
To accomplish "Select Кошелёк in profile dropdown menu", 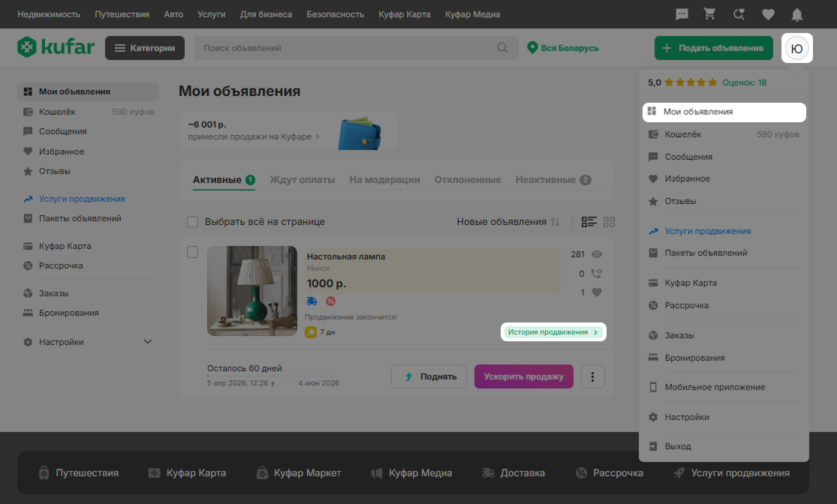I will [x=724, y=134].
